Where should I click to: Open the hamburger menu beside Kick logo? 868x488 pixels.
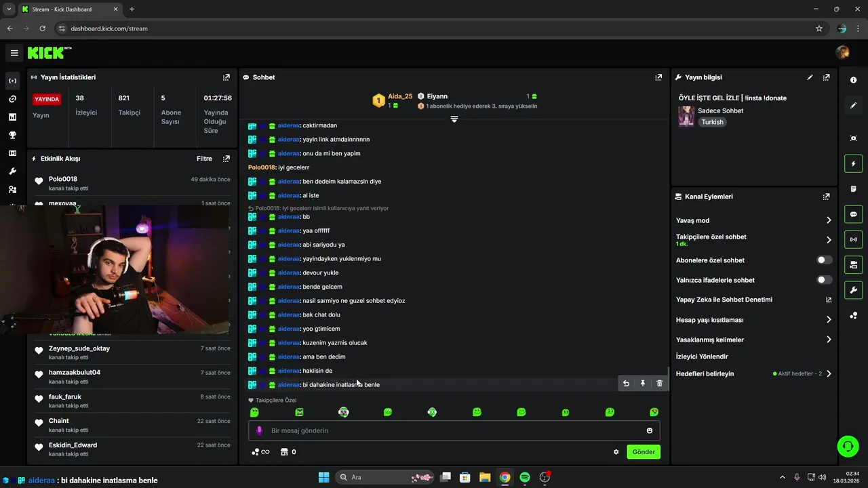14,53
